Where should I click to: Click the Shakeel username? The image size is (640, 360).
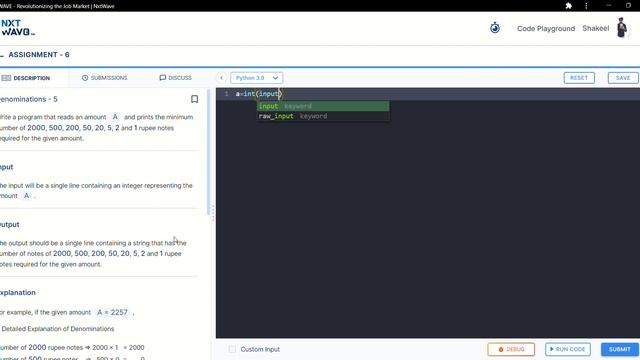click(596, 28)
